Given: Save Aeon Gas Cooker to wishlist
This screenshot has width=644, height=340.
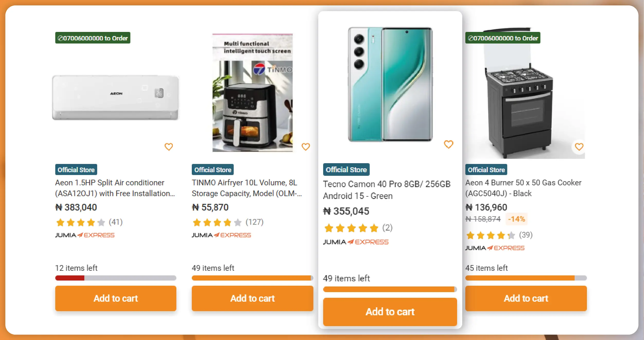Looking at the screenshot, I should pyautogui.click(x=579, y=147).
